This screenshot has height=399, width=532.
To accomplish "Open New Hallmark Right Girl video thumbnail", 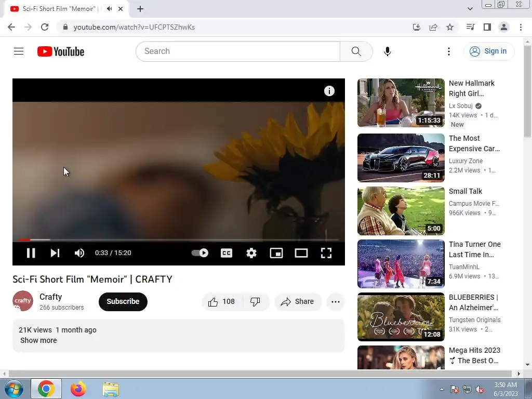I will 401,103.
